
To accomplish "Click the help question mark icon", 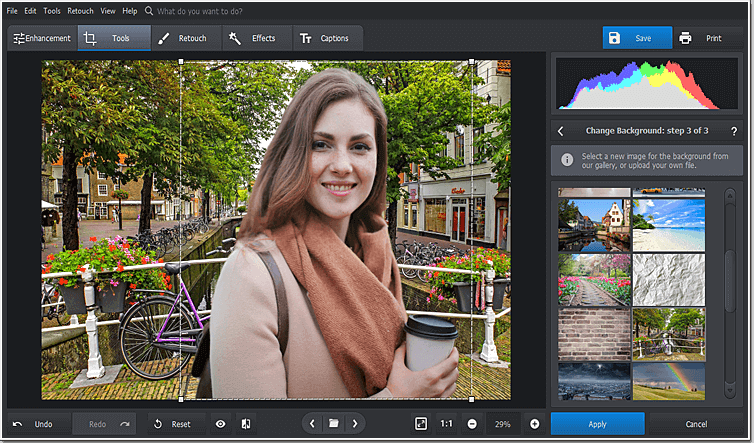I will (x=733, y=131).
